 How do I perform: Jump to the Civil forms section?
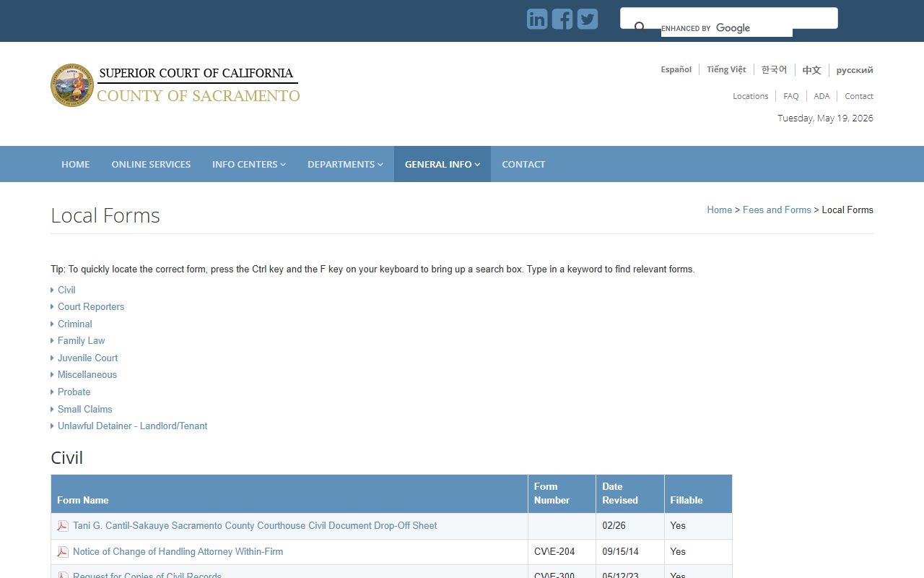(x=66, y=290)
